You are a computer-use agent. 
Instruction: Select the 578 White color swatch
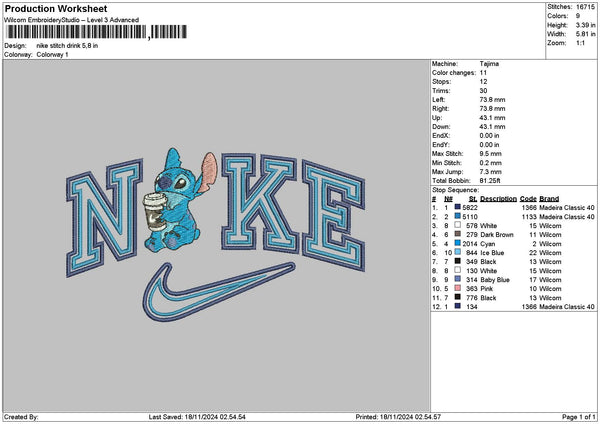(x=457, y=225)
